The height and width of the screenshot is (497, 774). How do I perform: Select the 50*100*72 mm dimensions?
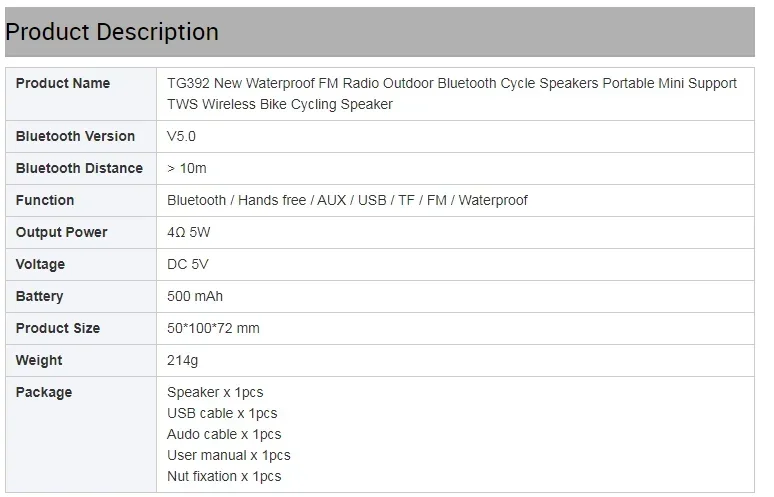[213, 328]
